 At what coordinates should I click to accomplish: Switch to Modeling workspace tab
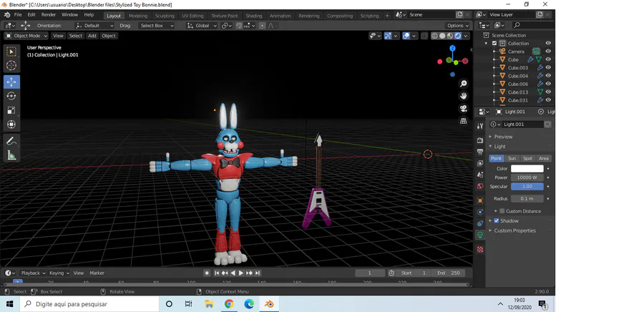click(x=138, y=16)
